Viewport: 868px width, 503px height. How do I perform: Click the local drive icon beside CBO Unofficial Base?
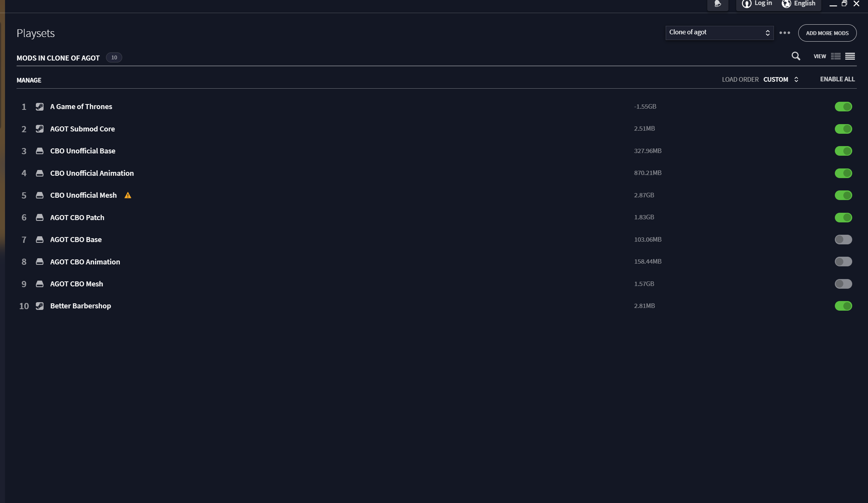[40, 151]
